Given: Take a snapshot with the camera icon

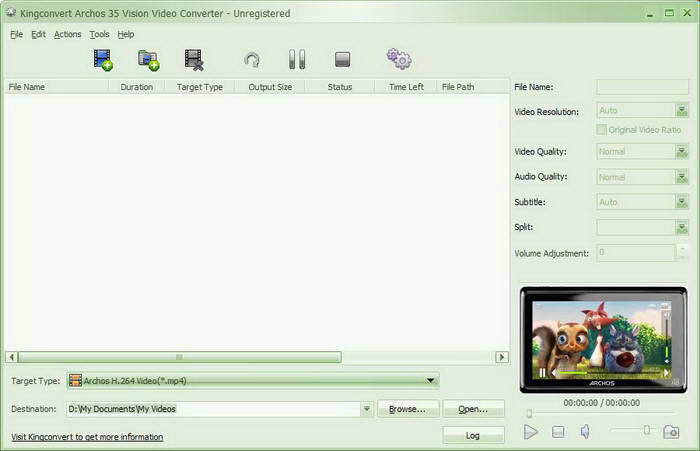Looking at the screenshot, I should click(671, 431).
